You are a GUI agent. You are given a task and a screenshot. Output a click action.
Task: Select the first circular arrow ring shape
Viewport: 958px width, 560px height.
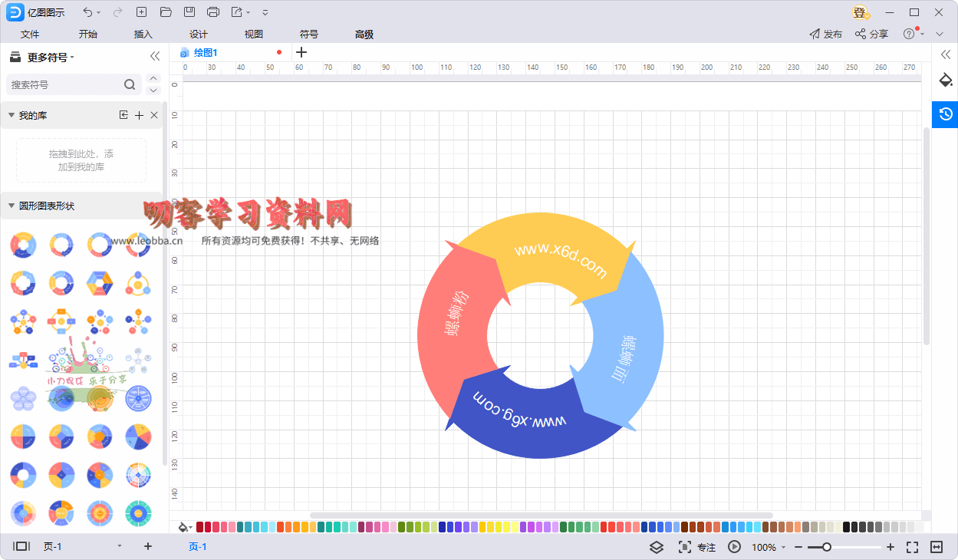tap(23, 245)
